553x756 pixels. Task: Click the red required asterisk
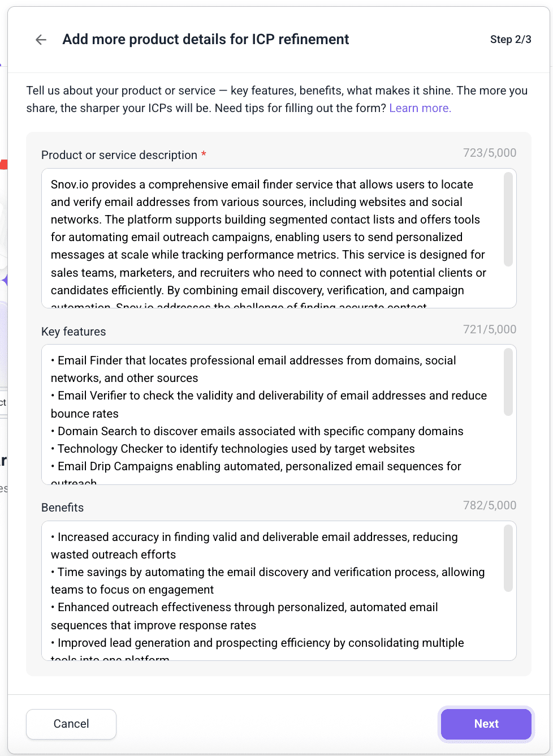[x=204, y=154]
